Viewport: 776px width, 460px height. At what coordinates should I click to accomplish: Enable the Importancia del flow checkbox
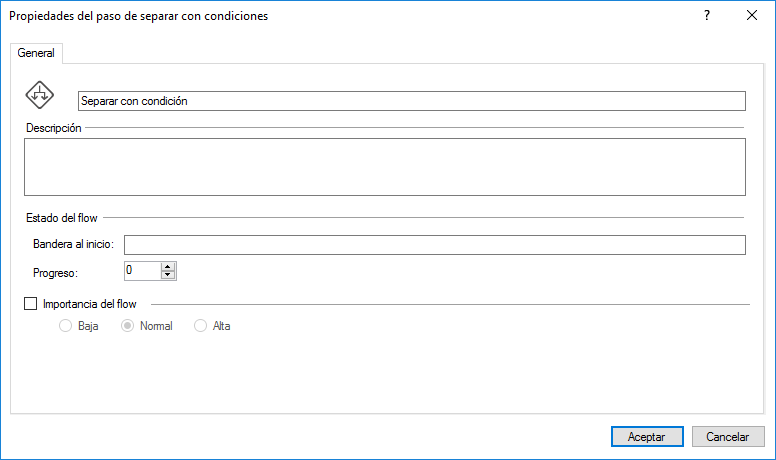(31, 304)
